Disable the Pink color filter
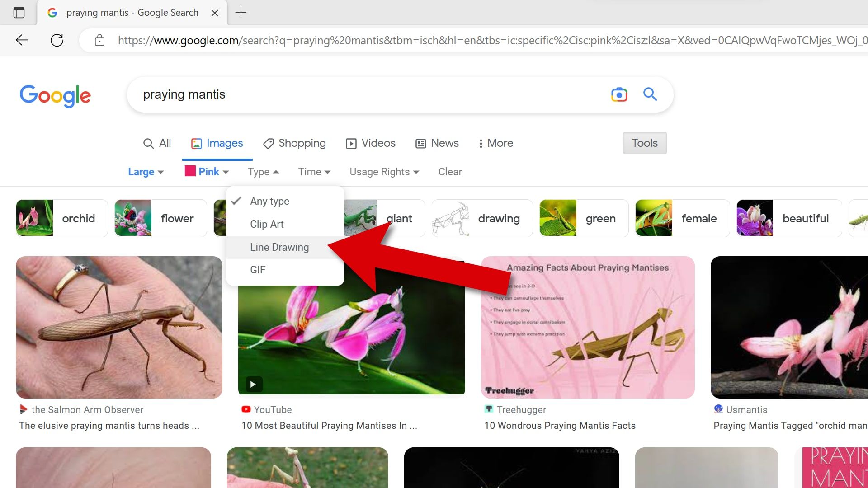 (x=206, y=172)
